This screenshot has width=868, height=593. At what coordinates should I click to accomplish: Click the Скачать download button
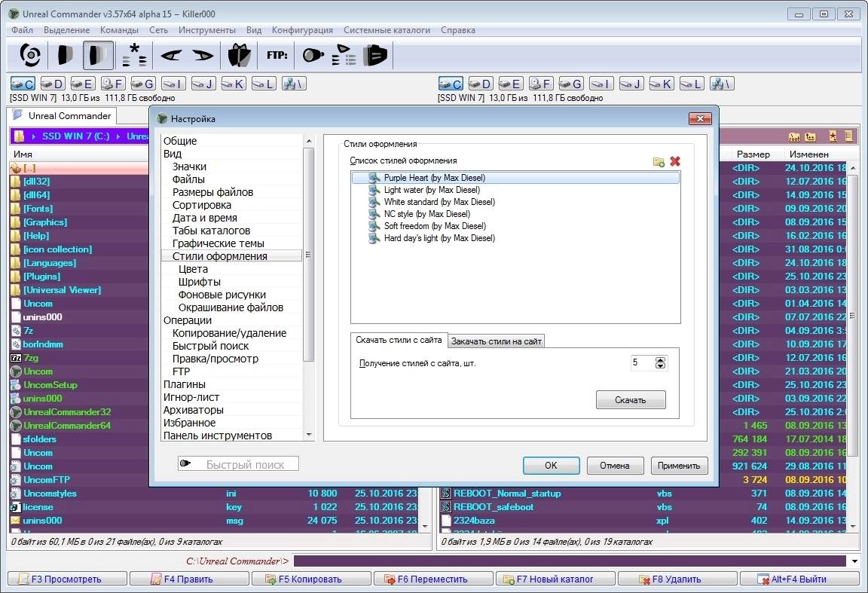tap(631, 400)
